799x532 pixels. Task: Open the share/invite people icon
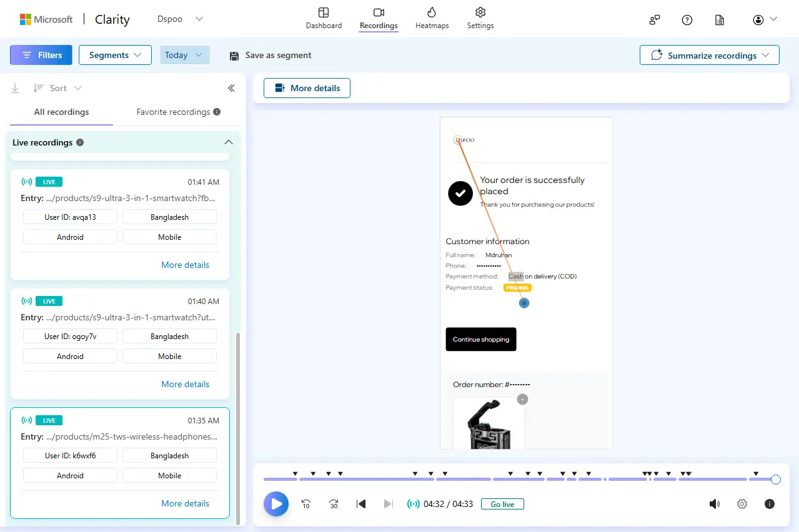tap(655, 20)
